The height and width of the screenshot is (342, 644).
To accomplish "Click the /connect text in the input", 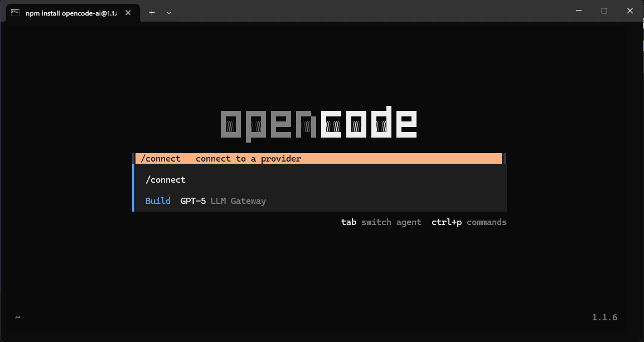I will (x=165, y=179).
